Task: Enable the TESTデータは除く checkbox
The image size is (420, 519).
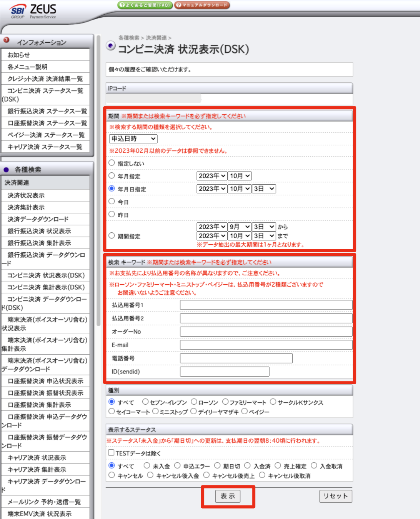Action: click(x=110, y=452)
